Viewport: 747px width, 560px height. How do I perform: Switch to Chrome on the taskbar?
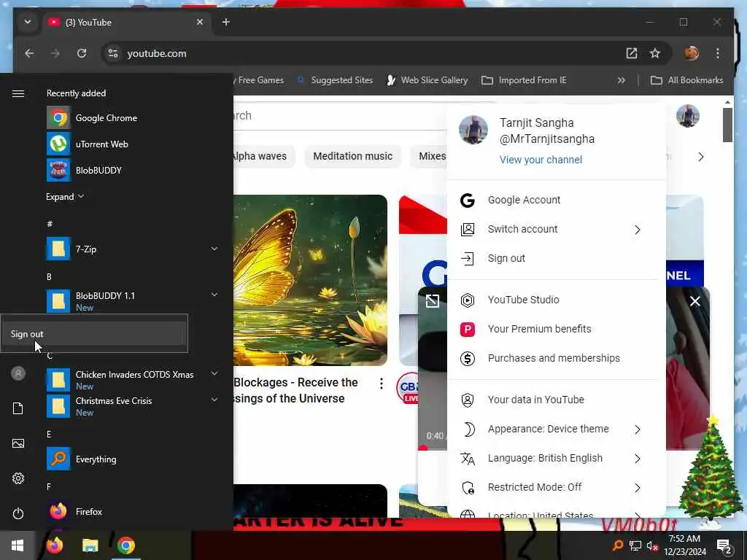pyautogui.click(x=125, y=545)
